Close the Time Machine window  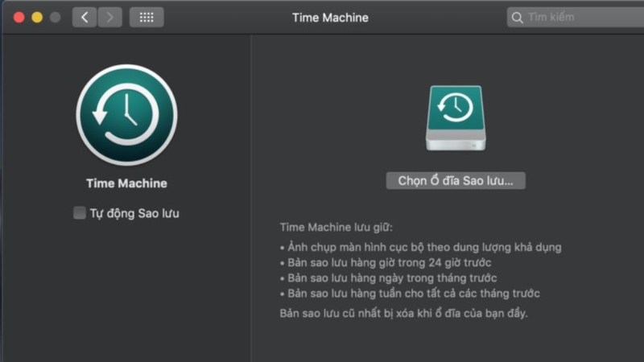[x=19, y=17]
